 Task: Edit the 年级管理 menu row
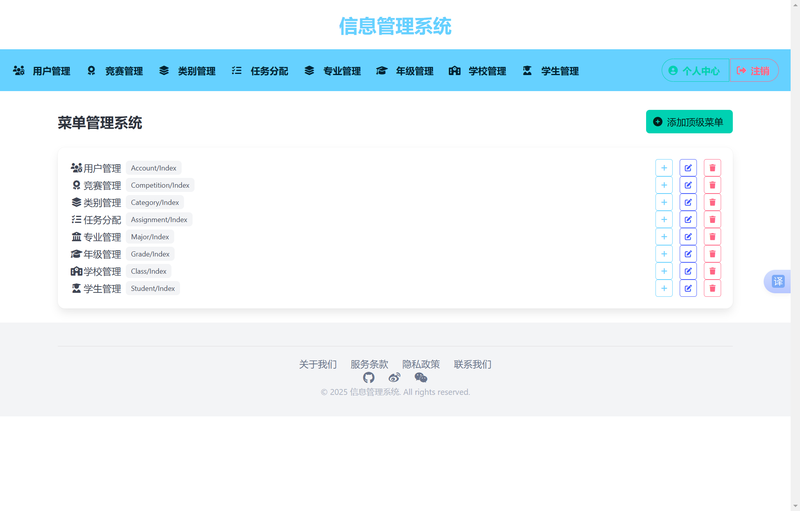tap(688, 254)
